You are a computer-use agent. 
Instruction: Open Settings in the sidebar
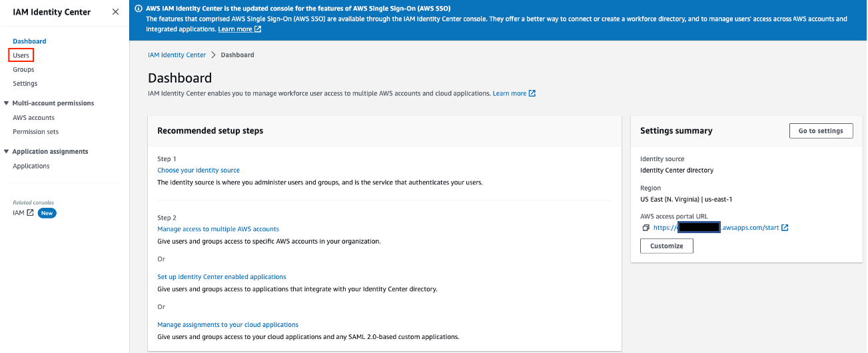click(25, 83)
